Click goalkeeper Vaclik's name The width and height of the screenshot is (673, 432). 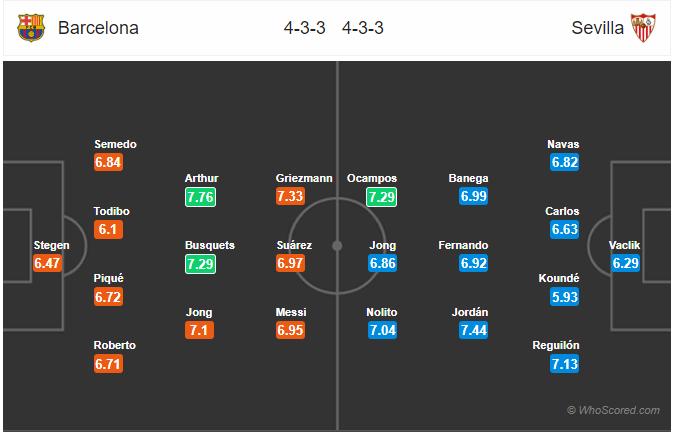pos(624,245)
